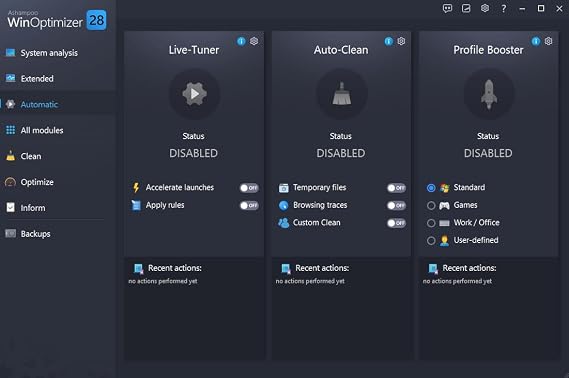
Task: Select the Games profile radio button
Action: pos(431,206)
